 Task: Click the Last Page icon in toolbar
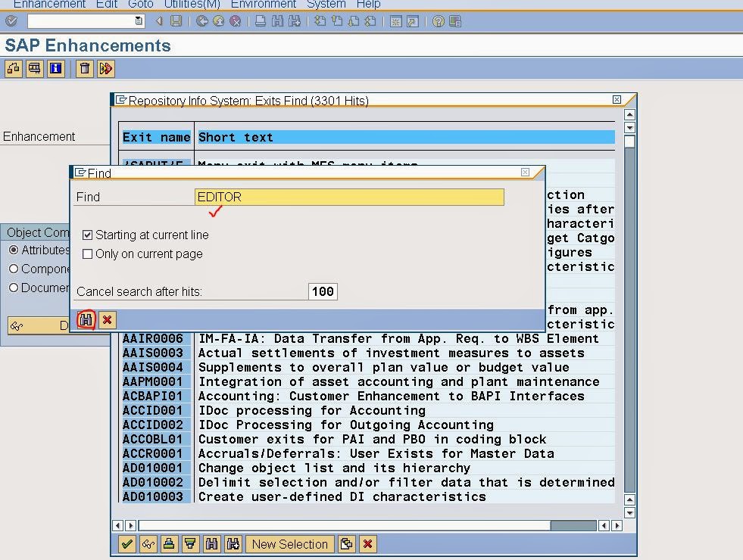(x=370, y=21)
